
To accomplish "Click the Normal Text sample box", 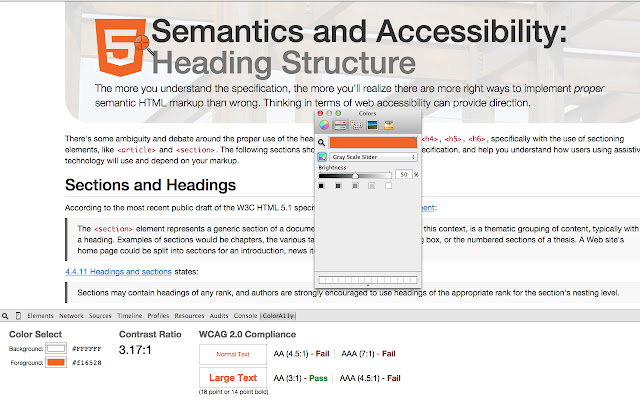I will click(233, 354).
